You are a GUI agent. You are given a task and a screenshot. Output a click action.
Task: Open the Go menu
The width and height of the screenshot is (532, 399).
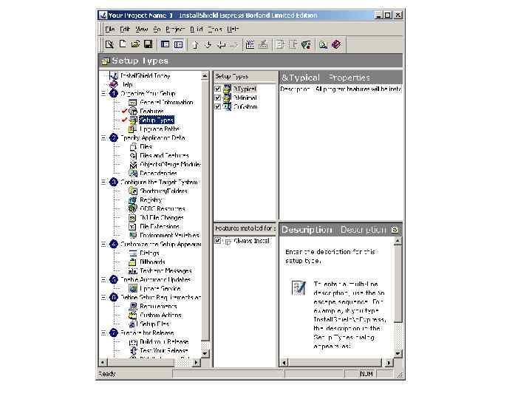(x=157, y=29)
